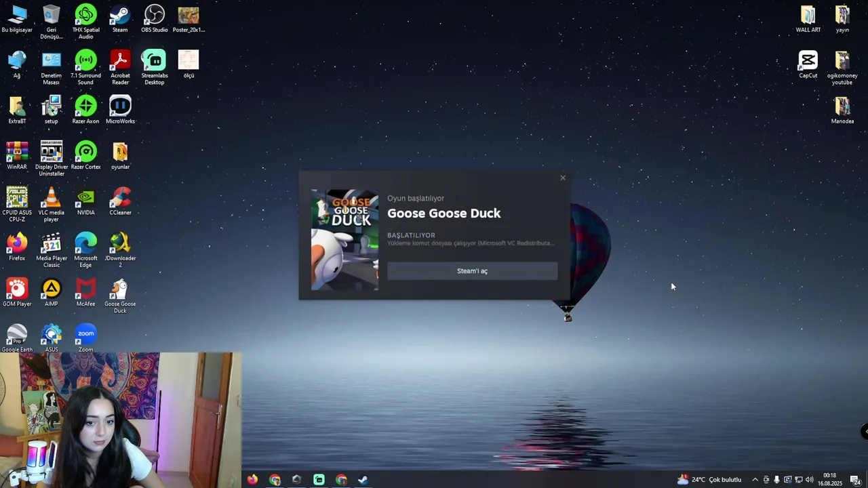Expand the hidden system tray icons chevron
The width and height of the screenshot is (868, 488).
(755, 480)
